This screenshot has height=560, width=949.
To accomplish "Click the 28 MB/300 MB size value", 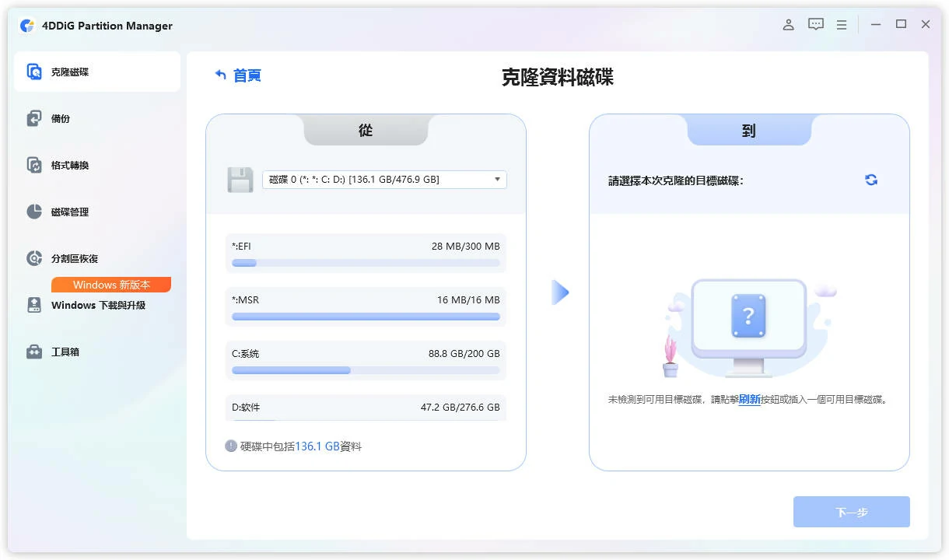I will [466, 246].
